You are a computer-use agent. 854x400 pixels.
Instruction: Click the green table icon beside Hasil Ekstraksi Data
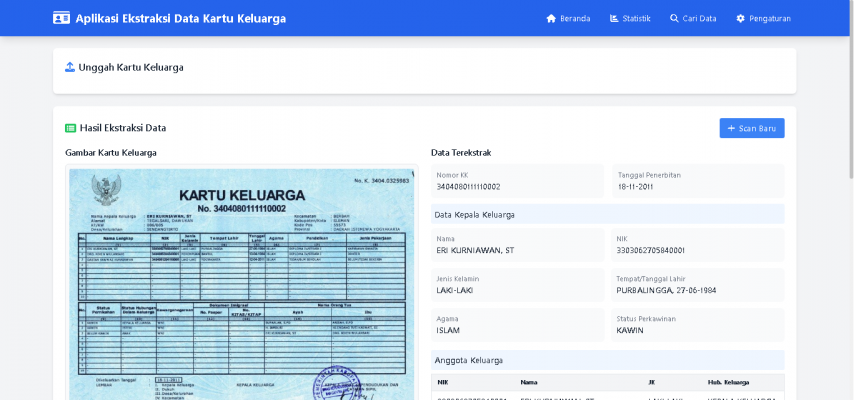[70, 128]
